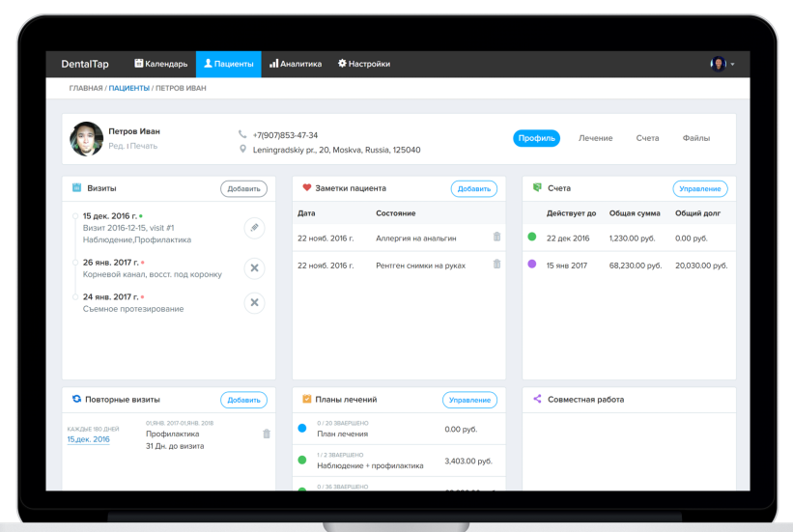
Task: Click the 3,403.00 руб. plan amount
Action: 468,462
